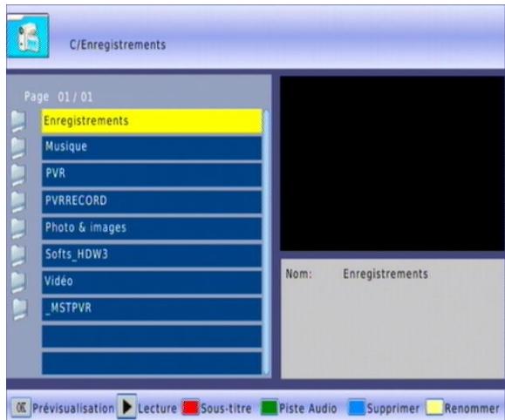
Task: Click the black video preview area
Action: point(392,163)
